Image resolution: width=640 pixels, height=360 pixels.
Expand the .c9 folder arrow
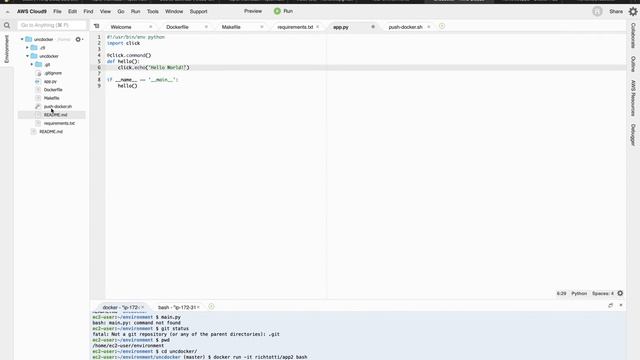click(27, 48)
